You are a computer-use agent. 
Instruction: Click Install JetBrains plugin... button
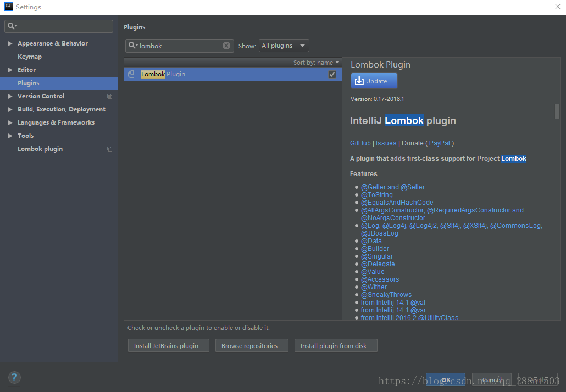169,345
